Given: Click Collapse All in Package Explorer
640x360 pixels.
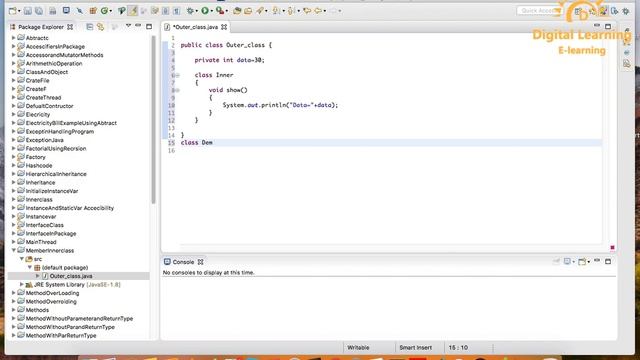Looking at the screenshot, I should (89, 27).
